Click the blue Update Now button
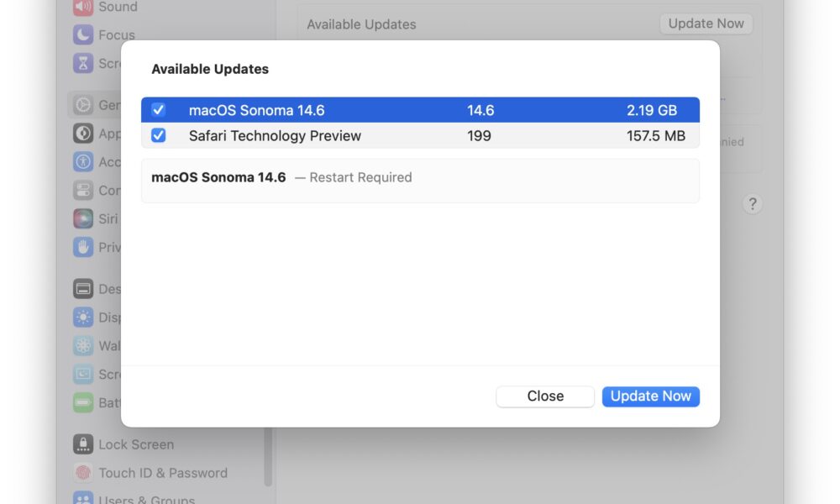 coord(650,396)
